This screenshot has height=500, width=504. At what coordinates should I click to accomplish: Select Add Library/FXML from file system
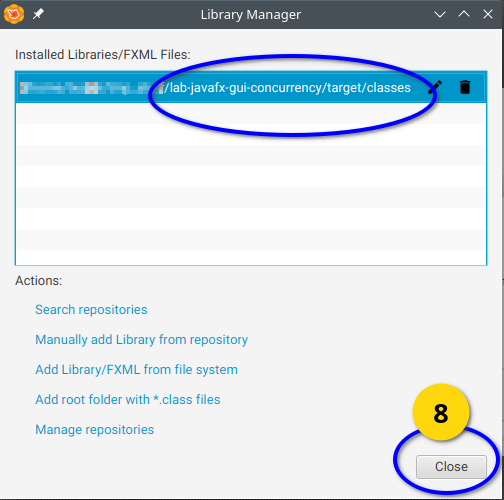pos(137,370)
